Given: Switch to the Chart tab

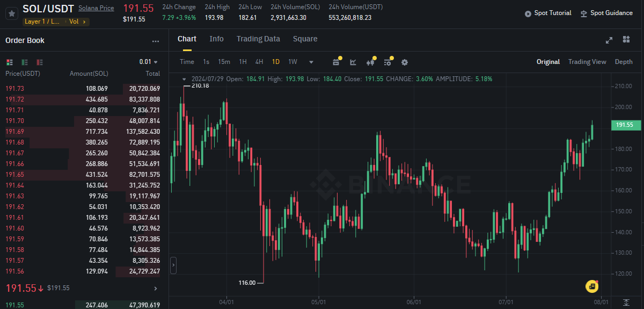Looking at the screenshot, I should click(x=187, y=39).
